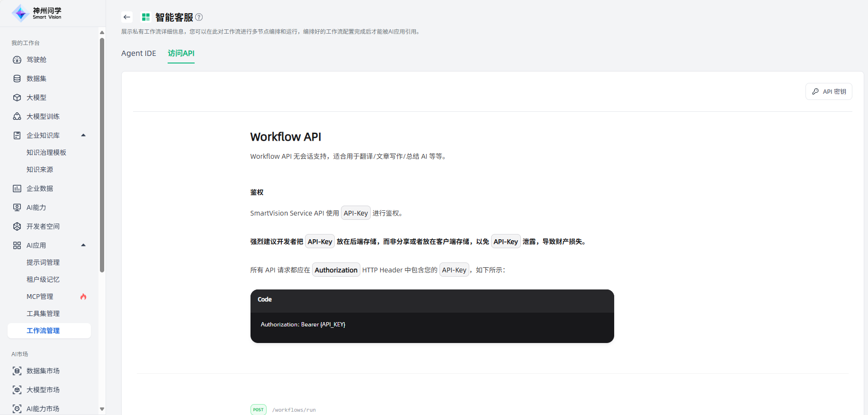This screenshot has width=868, height=415.
Task: Click the 数据集 database icon
Action: [x=17, y=79]
